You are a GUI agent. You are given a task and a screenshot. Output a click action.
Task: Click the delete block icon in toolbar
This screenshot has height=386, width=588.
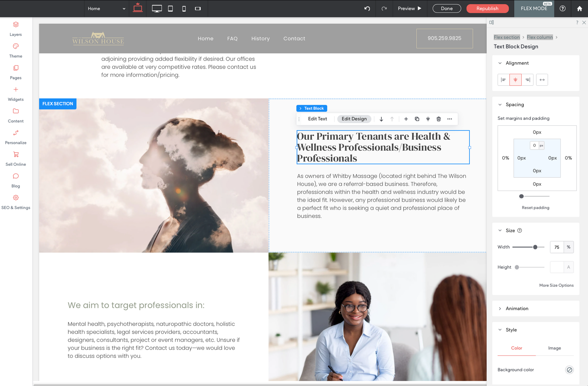pos(439,119)
